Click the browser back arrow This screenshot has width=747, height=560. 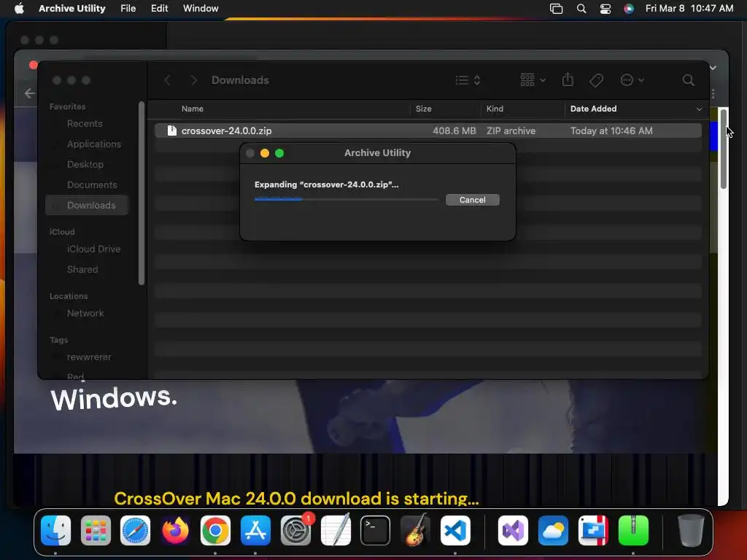point(29,93)
